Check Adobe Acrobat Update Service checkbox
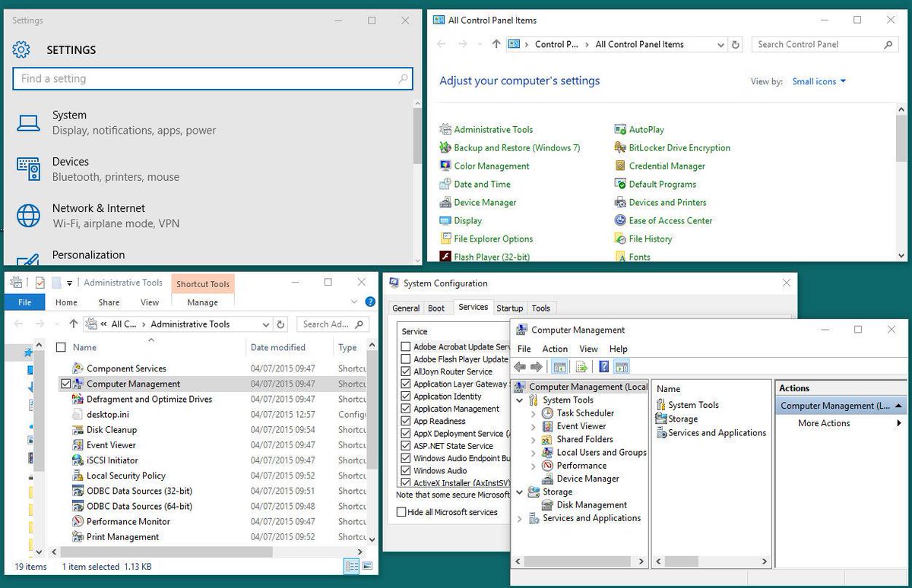Screen dimensions: 912x588 click(406, 347)
